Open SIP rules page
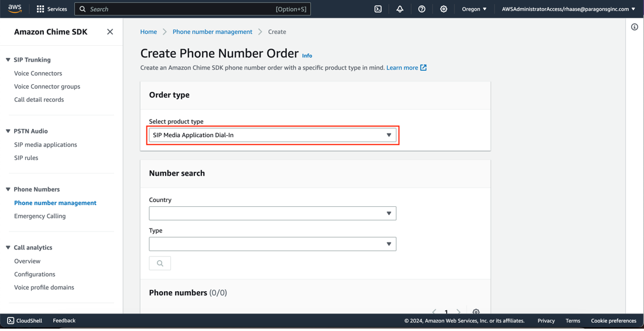644x331 pixels. click(x=26, y=158)
